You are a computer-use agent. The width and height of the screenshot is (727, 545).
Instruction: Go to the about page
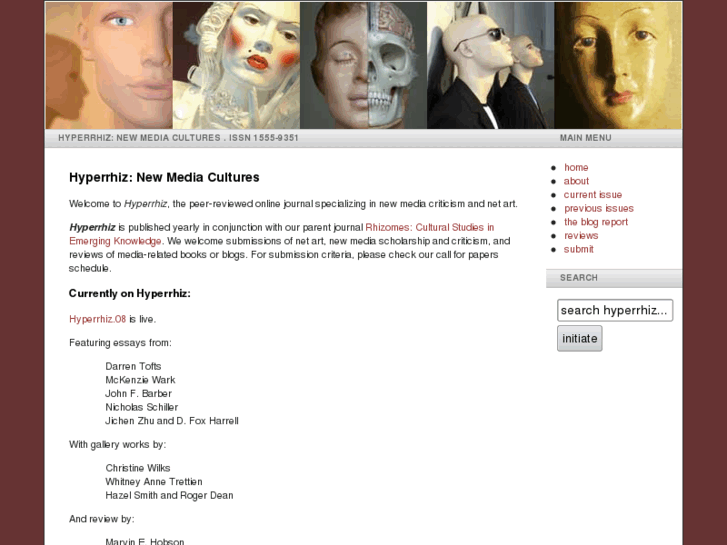[x=576, y=181]
